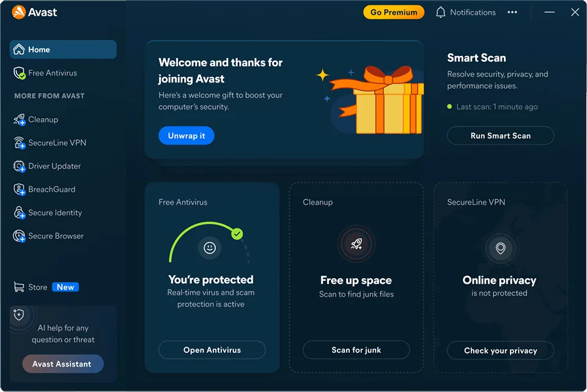The width and height of the screenshot is (587, 392).
Task: Click the smiley face protection status icon
Action: pyautogui.click(x=210, y=248)
